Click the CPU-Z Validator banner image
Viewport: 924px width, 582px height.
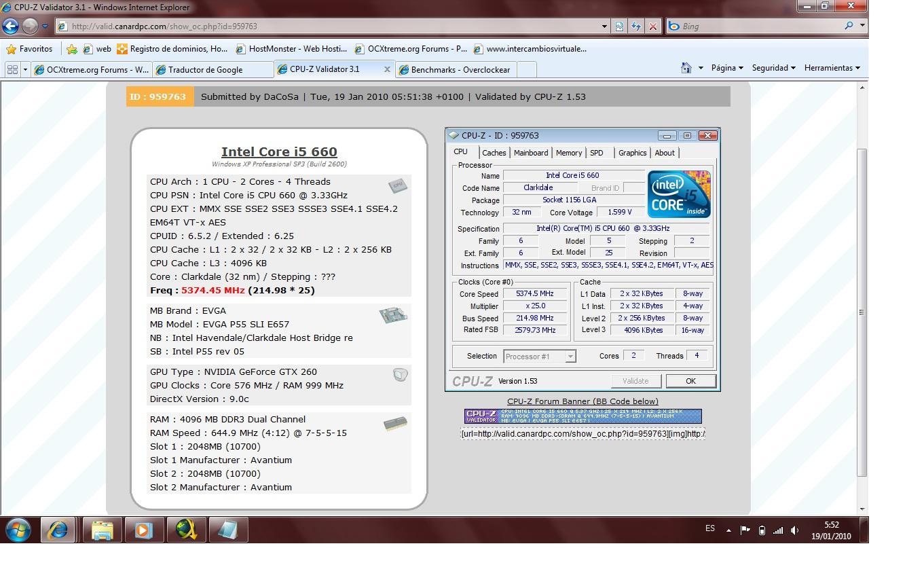pos(583,416)
